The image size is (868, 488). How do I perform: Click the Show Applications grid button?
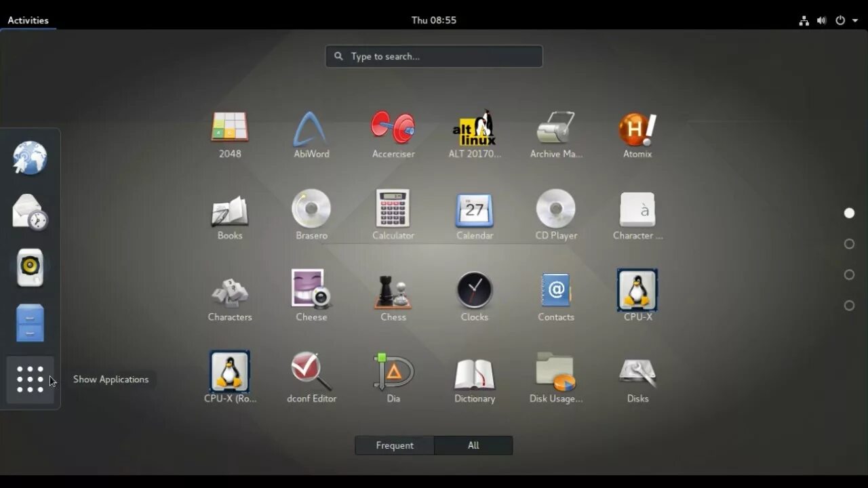tap(30, 380)
